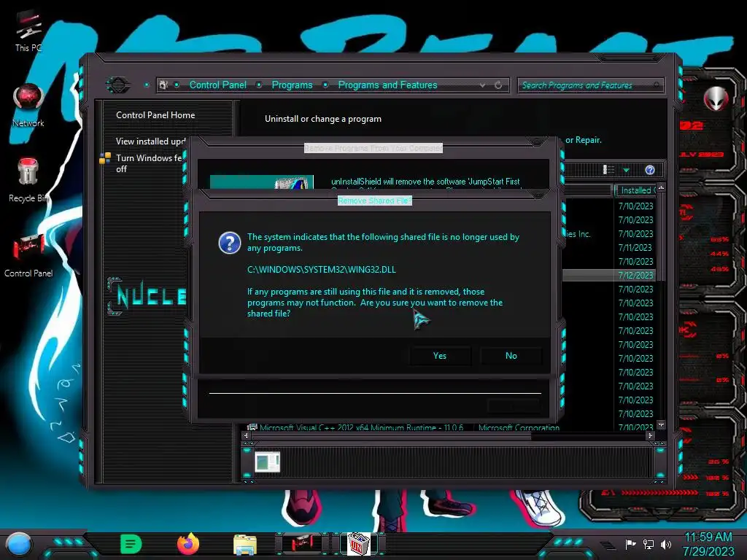Sort by Installed On column header
The height and width of the screenshot is (560, 747).
pyautogui.click(x=636, y=190)
